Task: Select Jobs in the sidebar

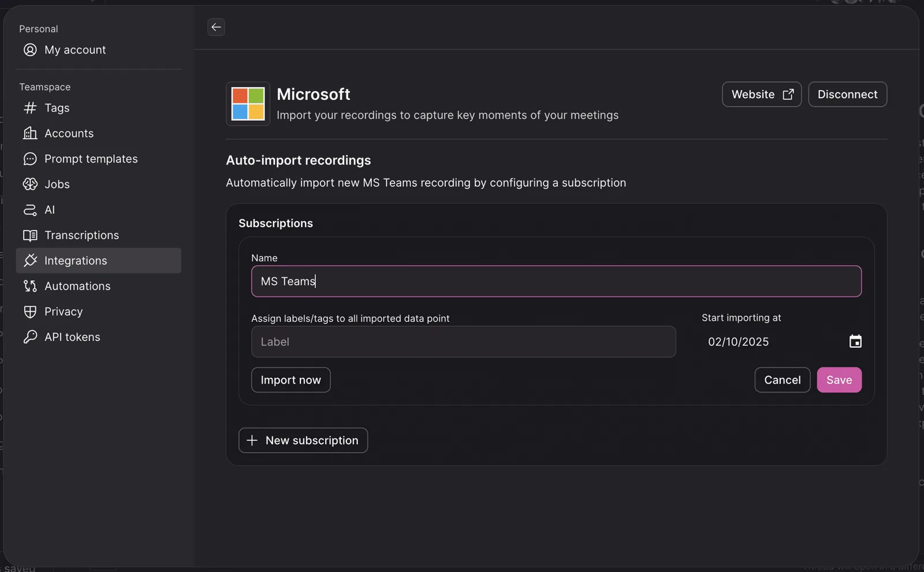Action: 98,184
